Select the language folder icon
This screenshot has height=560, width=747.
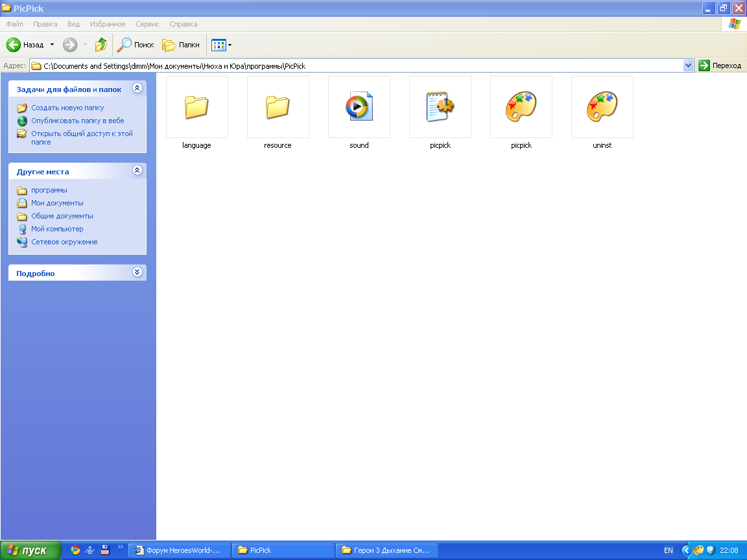(196, 107)
